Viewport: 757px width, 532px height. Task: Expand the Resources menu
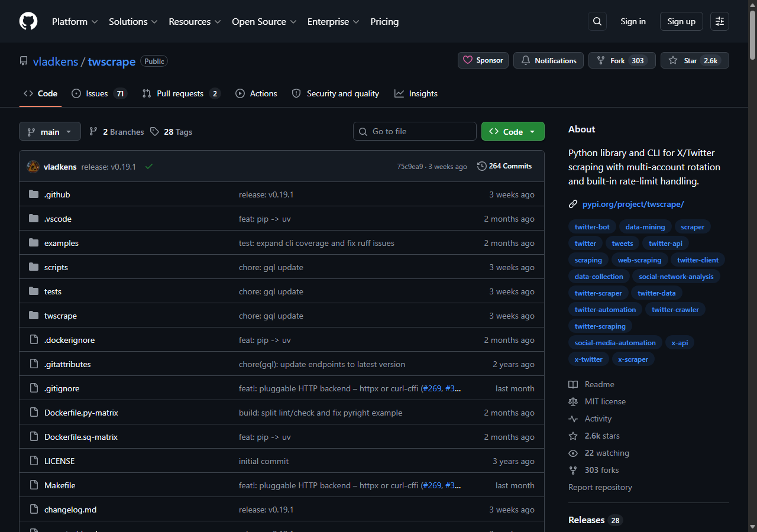pos(195,21)
